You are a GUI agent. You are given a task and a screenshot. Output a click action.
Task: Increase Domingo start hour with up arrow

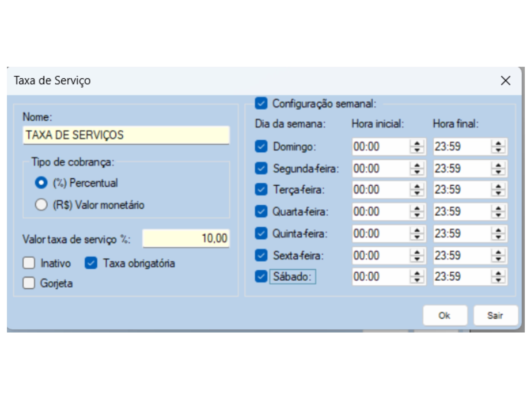(x=417, y=144)
